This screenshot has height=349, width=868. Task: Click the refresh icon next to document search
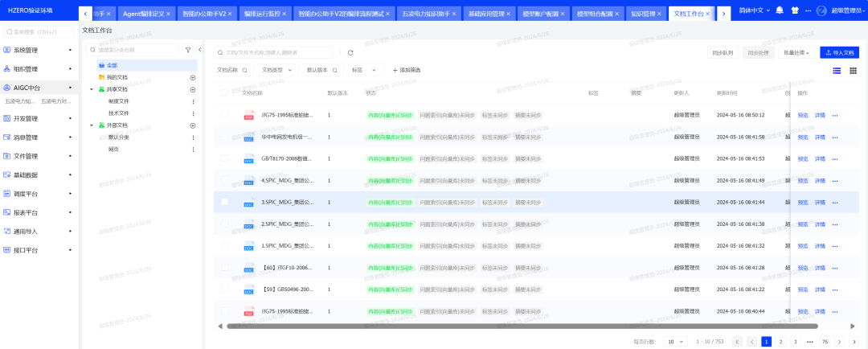point(350,52)
